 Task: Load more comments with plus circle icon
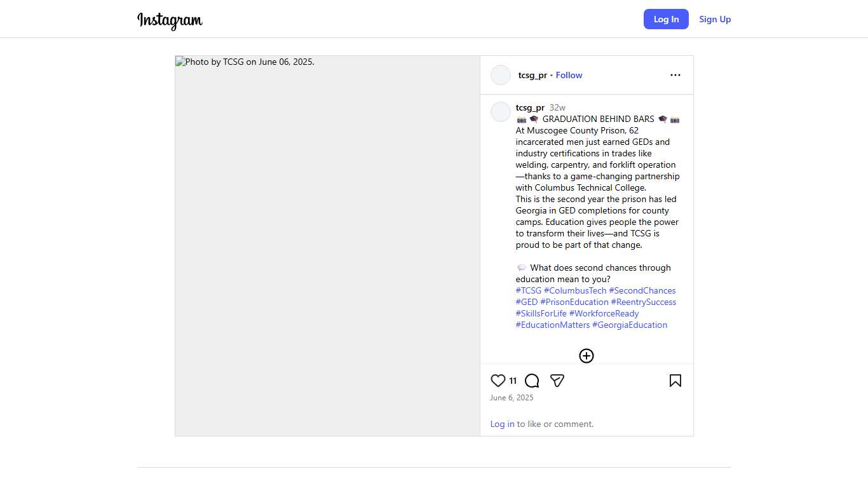click(x=586, y=356)
